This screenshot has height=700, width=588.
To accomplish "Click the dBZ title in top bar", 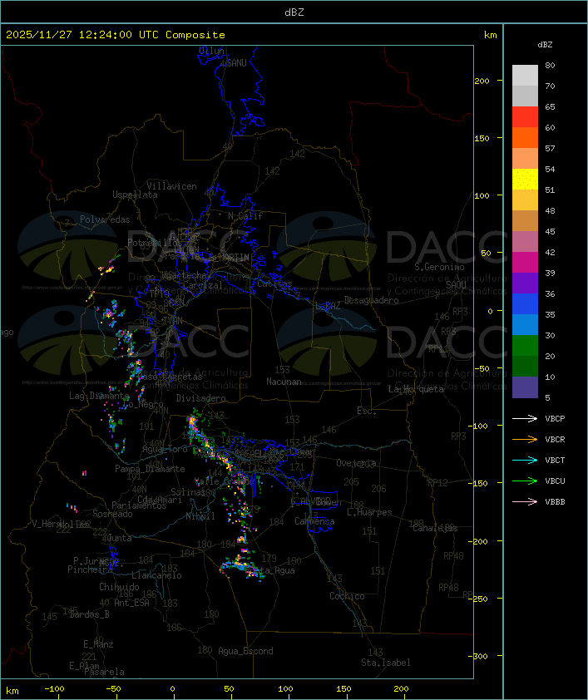I will click(294, 12).
